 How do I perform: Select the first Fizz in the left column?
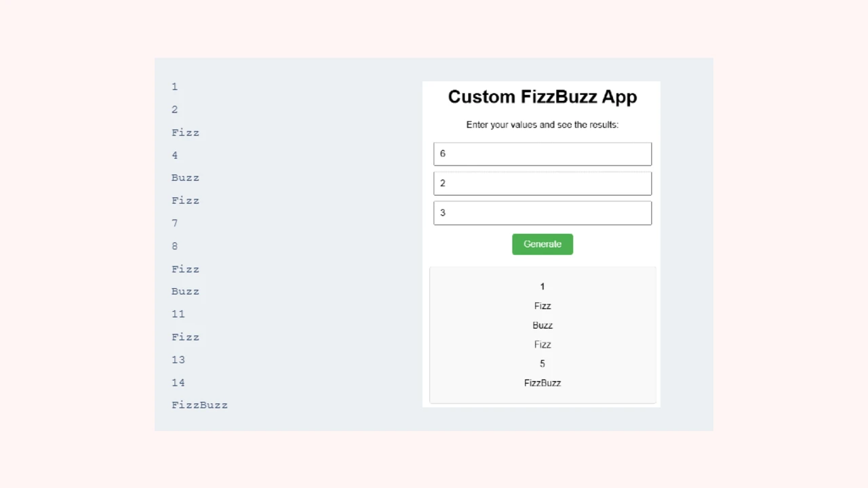[185, 132]
